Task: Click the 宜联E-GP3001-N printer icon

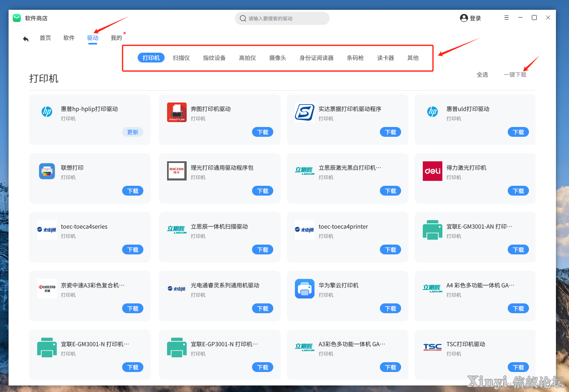Action: 177,347
